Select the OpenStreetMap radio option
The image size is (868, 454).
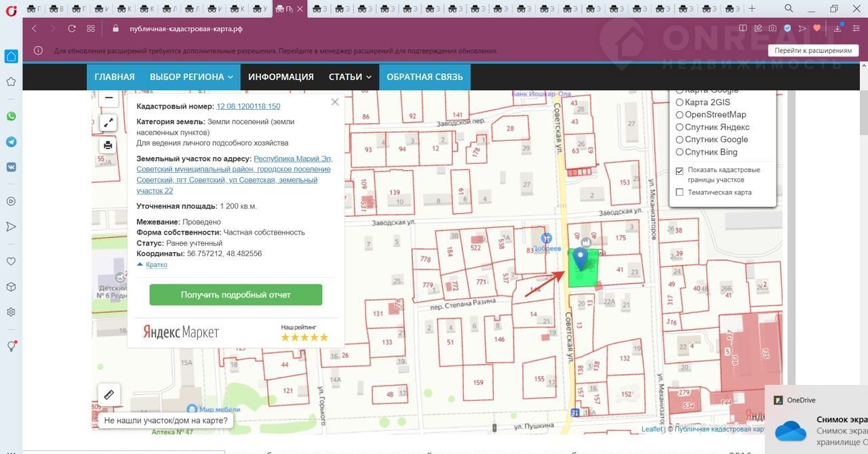[x=679, y=115]
